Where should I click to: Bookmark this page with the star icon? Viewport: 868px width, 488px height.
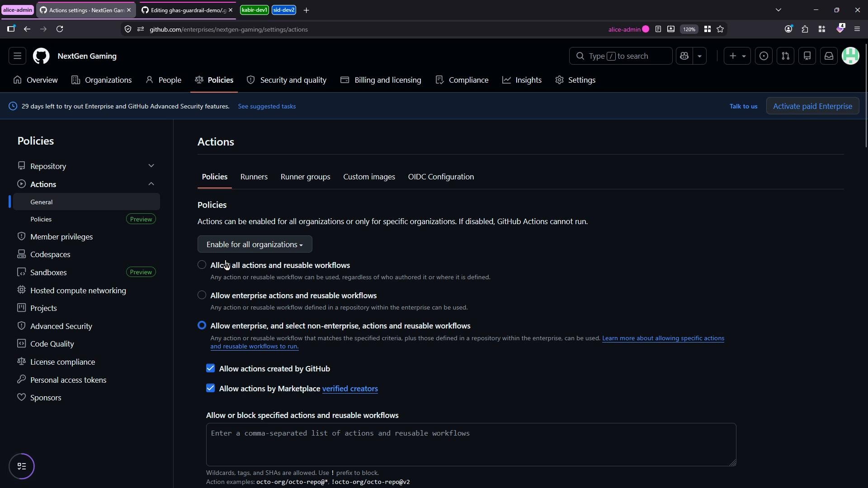point(721,29)
